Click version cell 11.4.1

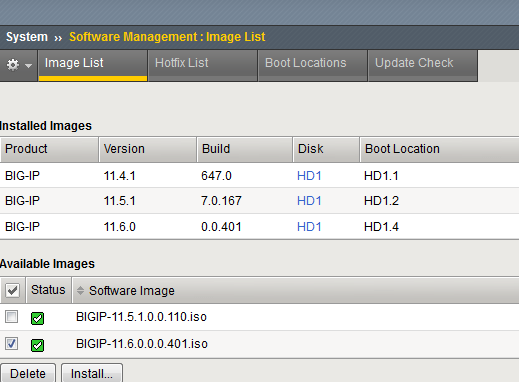point(119,176)
